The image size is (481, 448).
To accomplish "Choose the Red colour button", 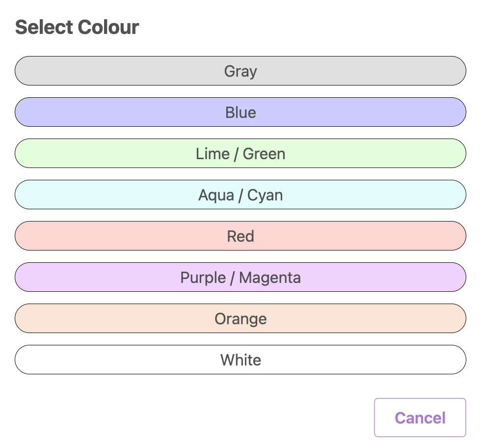I will (240, 236).
